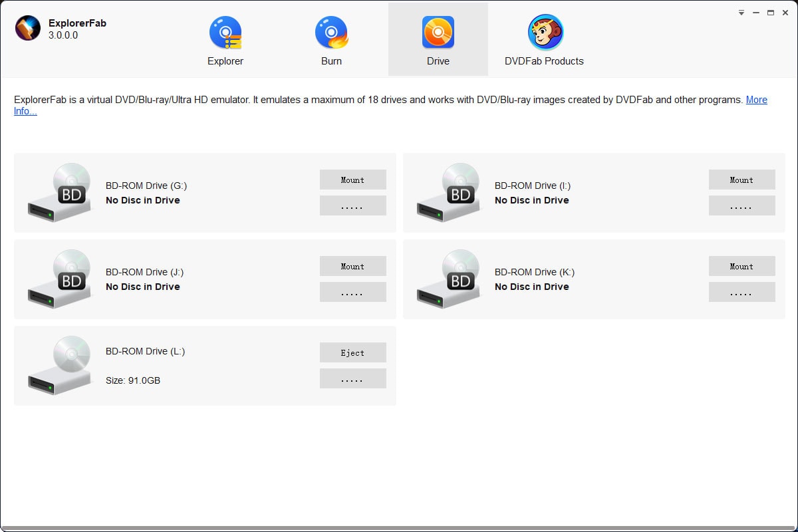Open the dotted options button for L:
This screenshot has width=798, height=532.
point(353,378)
